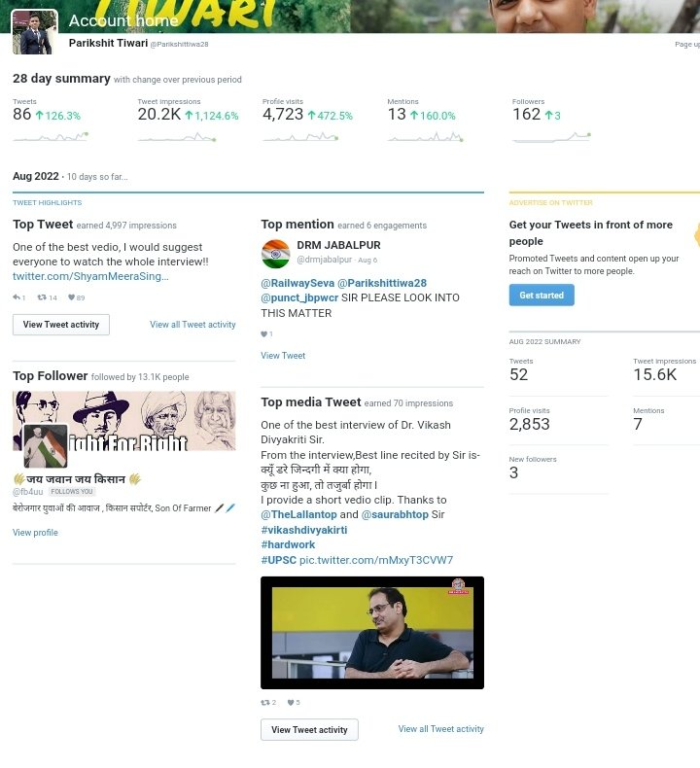The image size is (700, 768).
Task: Click the @RailwaySeva mention
Action: tap(297, 283)
